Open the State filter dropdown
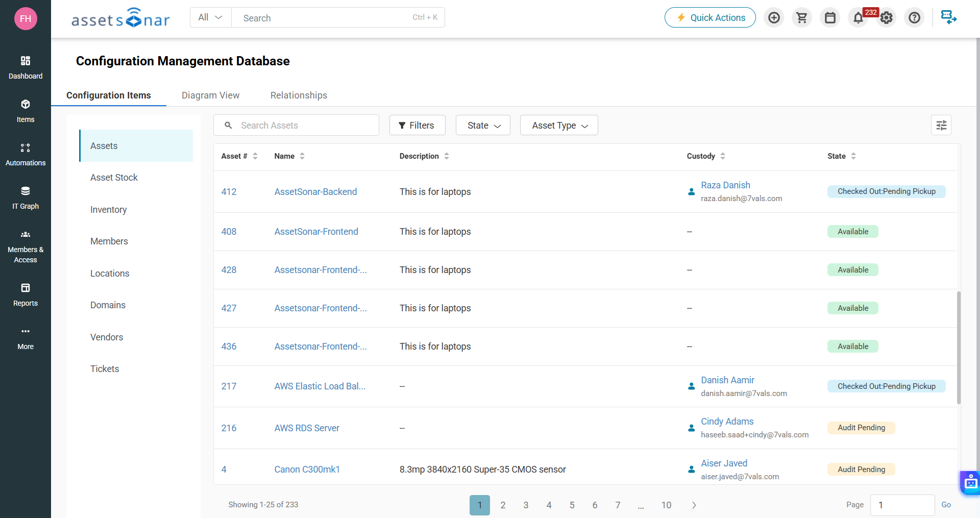Screen dimensions: 980x518 [x=483, y=125]
